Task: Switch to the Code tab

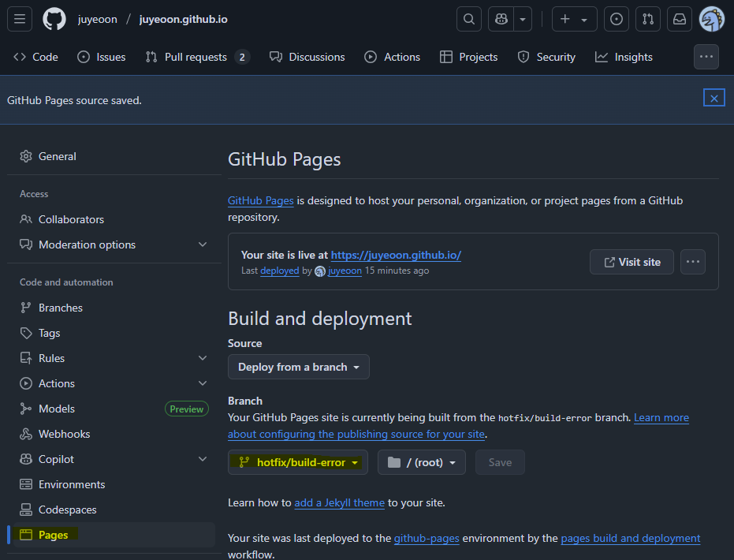Action: (x=36, y=57)
